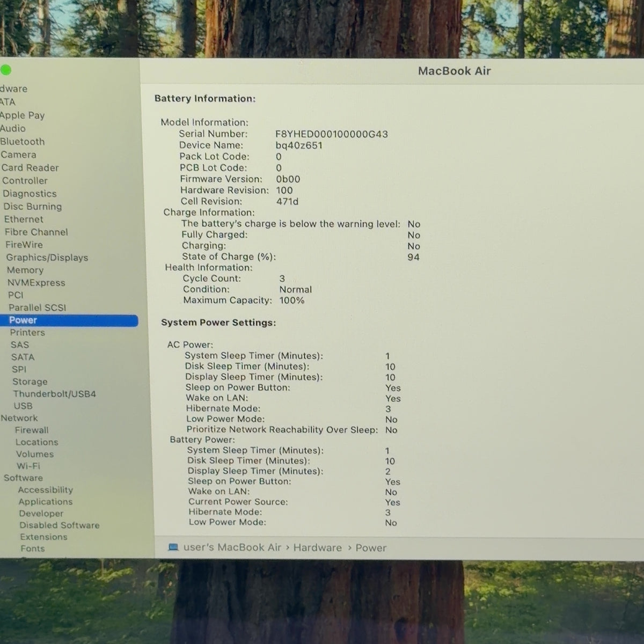
Task: Select Parallel SCSI item
Action: (38, 308)
